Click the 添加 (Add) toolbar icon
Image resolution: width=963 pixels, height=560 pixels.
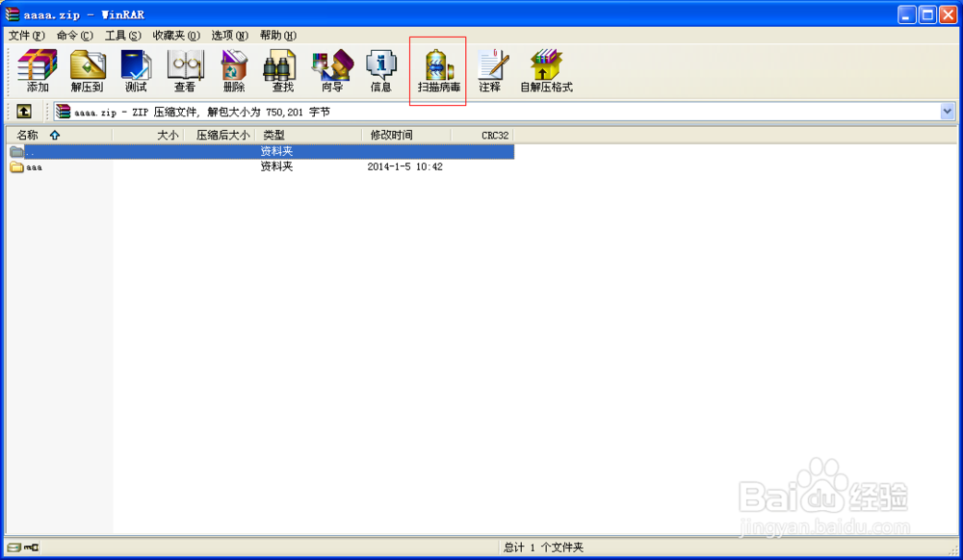click(x=38, y=70)
